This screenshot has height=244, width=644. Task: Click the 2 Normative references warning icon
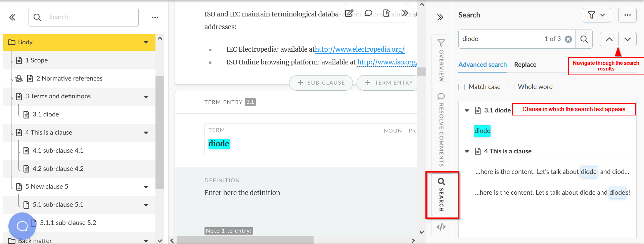pos(19,78)
